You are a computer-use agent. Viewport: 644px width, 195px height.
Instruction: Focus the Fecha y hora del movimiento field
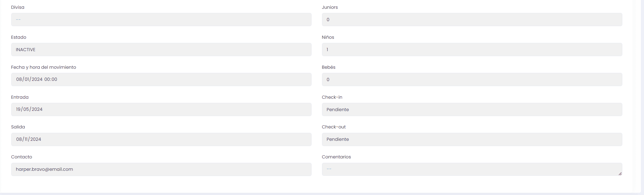[x=161, y=79]
